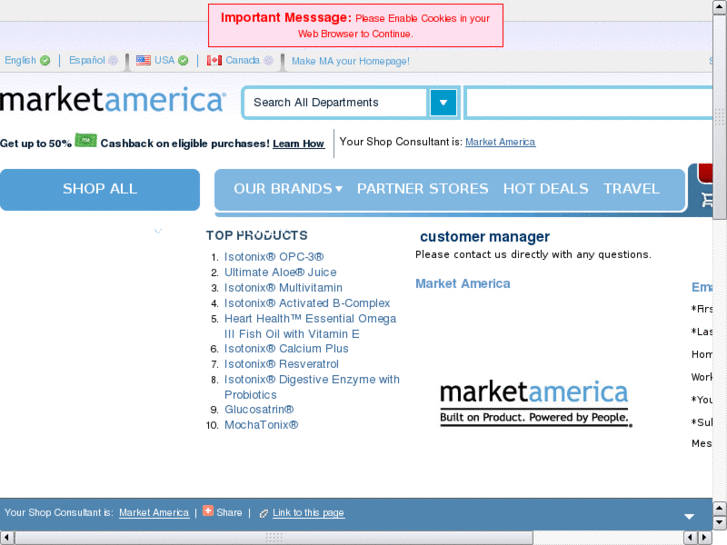Click the SHOP ALL button

coord(100,189)
